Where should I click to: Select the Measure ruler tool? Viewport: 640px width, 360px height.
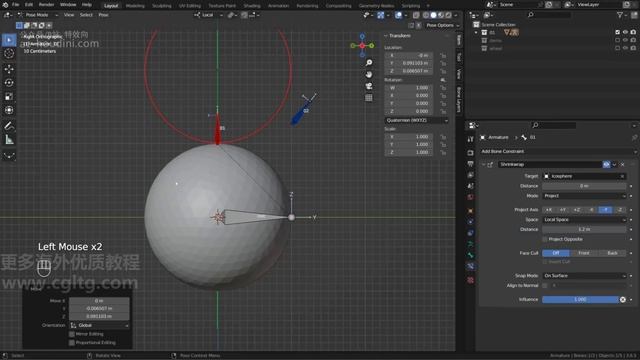coord(9,140)
